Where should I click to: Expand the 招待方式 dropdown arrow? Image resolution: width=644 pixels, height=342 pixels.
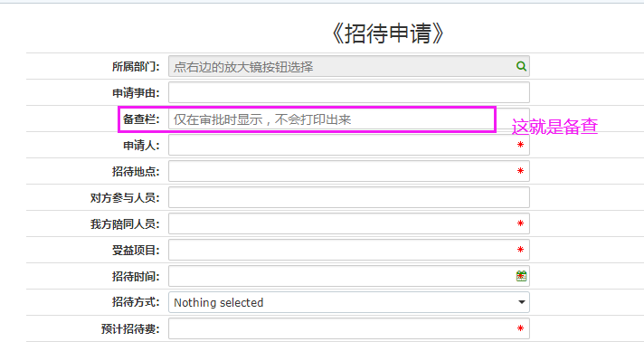tap(522, 302)
